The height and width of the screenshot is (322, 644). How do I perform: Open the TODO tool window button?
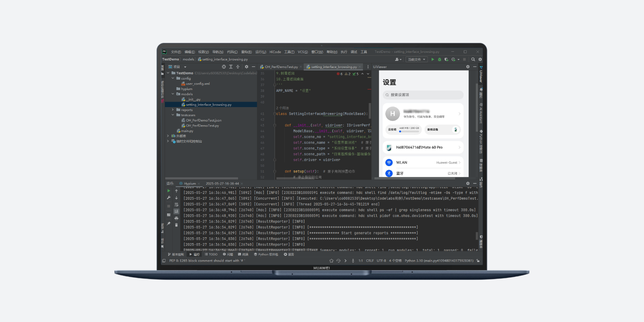tap(211, 254)
